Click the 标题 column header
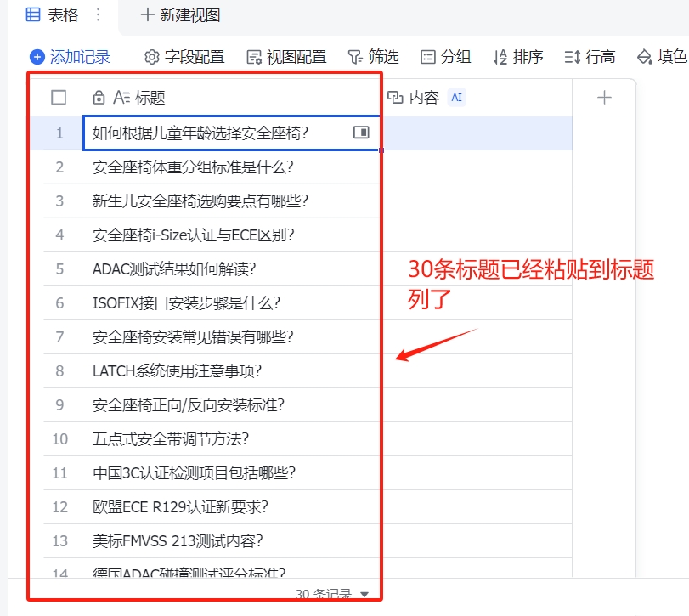Screen dimensions: 689x616 (x=231, y=98)
